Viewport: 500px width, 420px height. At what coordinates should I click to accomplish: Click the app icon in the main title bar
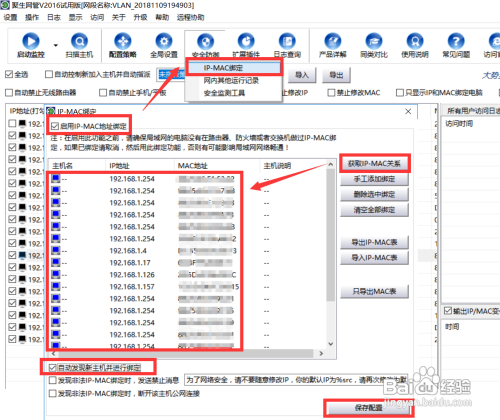(5, 5)
